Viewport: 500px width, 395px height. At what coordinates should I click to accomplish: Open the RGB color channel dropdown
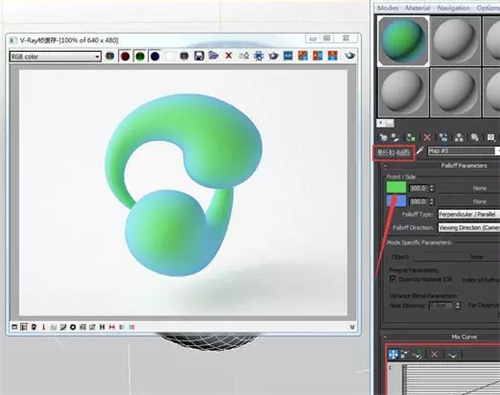(x=55, y=56)
